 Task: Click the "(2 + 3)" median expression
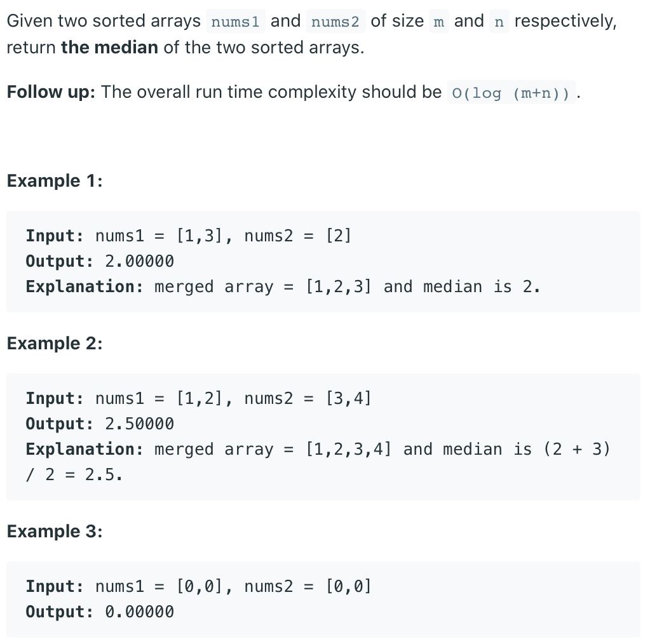coord(577,449)
